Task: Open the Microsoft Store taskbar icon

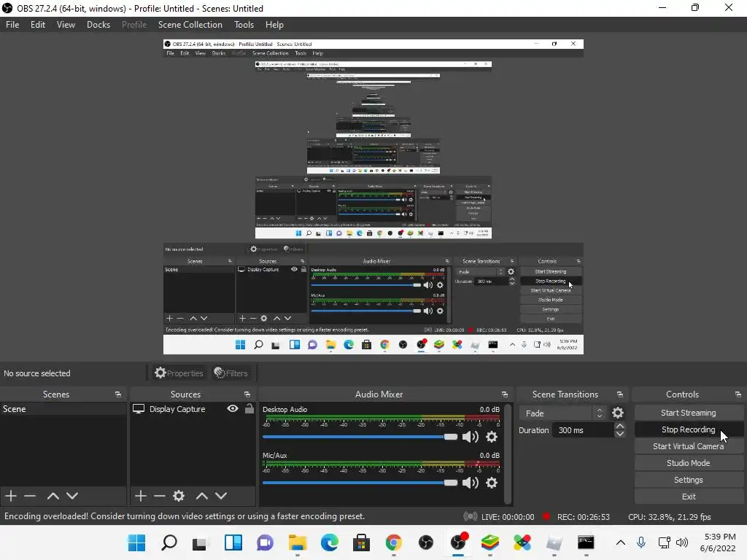Action: 362,542
